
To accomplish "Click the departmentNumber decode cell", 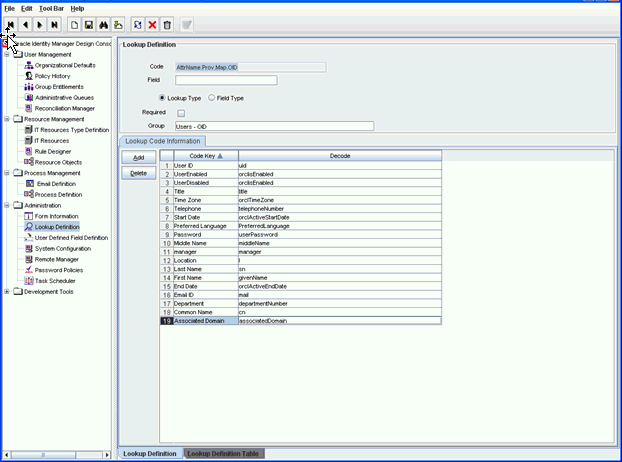I will tap(340, 304).
